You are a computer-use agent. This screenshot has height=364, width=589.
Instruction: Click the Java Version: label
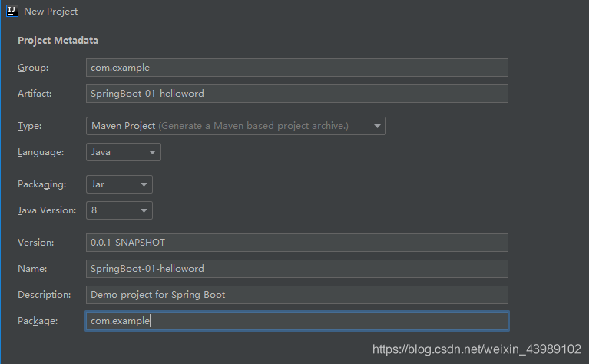click(x=47, y=210)
